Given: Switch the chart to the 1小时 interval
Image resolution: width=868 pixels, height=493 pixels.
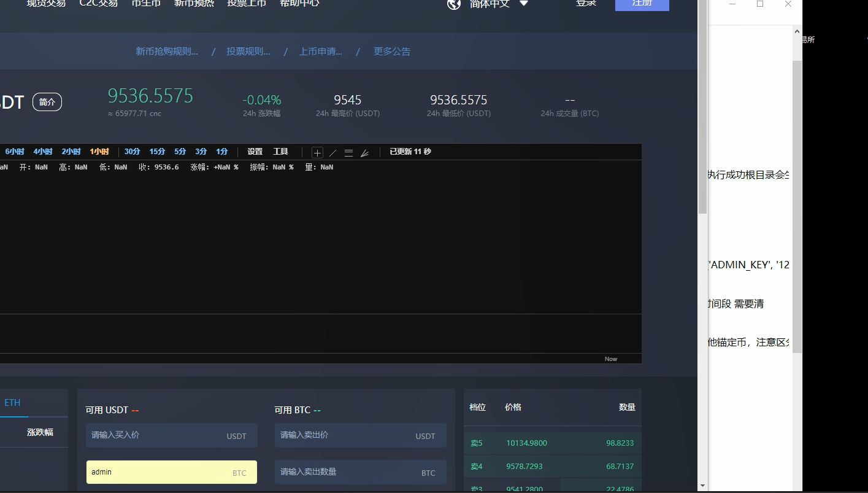Looking at the screenshot, I should click(x=99, y=152).
